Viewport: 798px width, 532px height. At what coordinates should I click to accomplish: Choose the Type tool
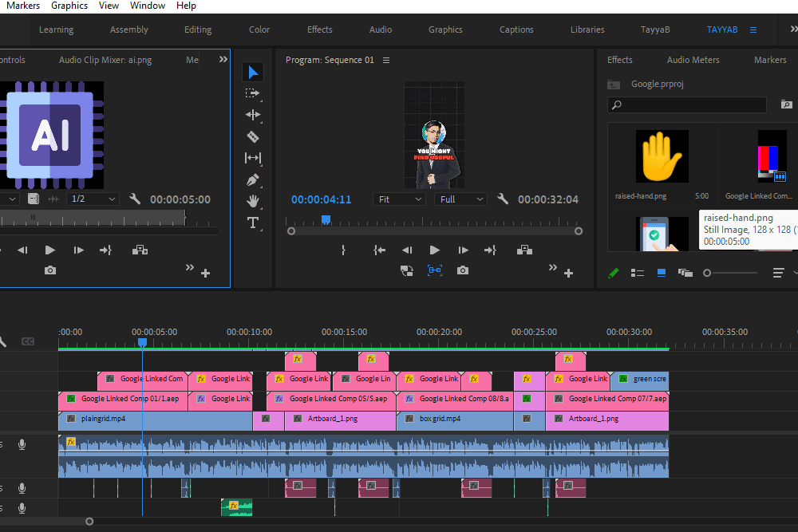click(x=253, y=223)
